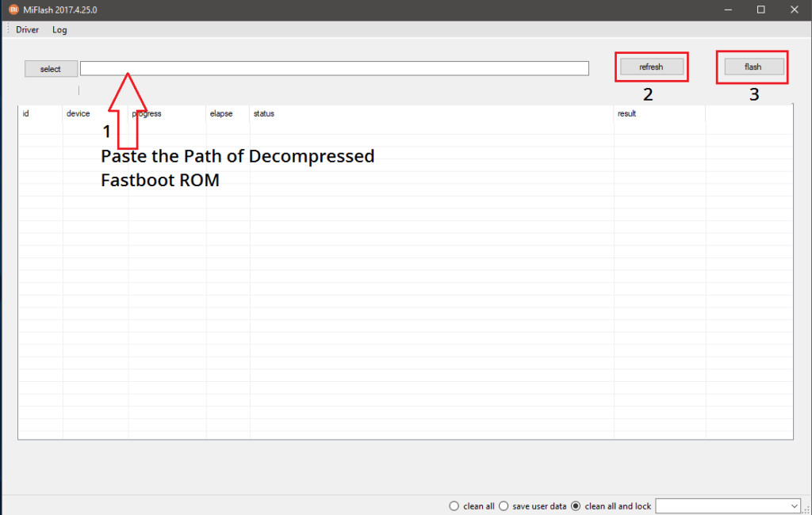Click the MiFlash app icon in title bar
The height and width of the screenshot is (515, 812).
click(x=13, y=10)
